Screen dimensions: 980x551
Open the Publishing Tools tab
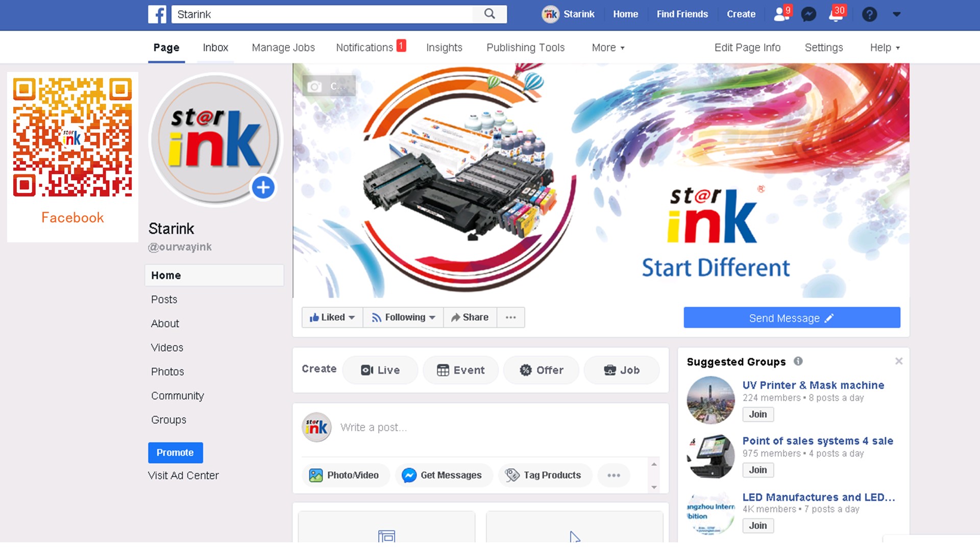coord(525,47)
